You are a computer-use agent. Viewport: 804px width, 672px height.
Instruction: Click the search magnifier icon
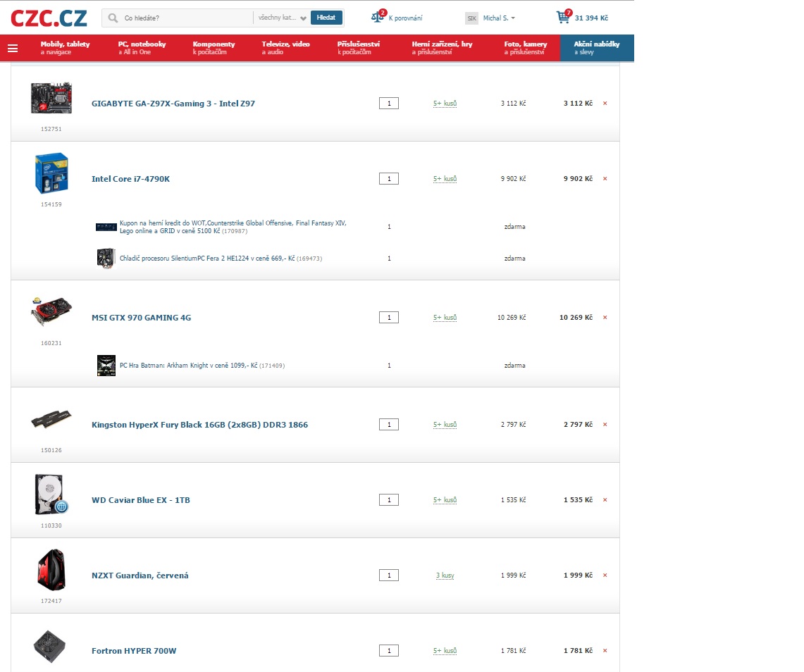click(113, 18)
